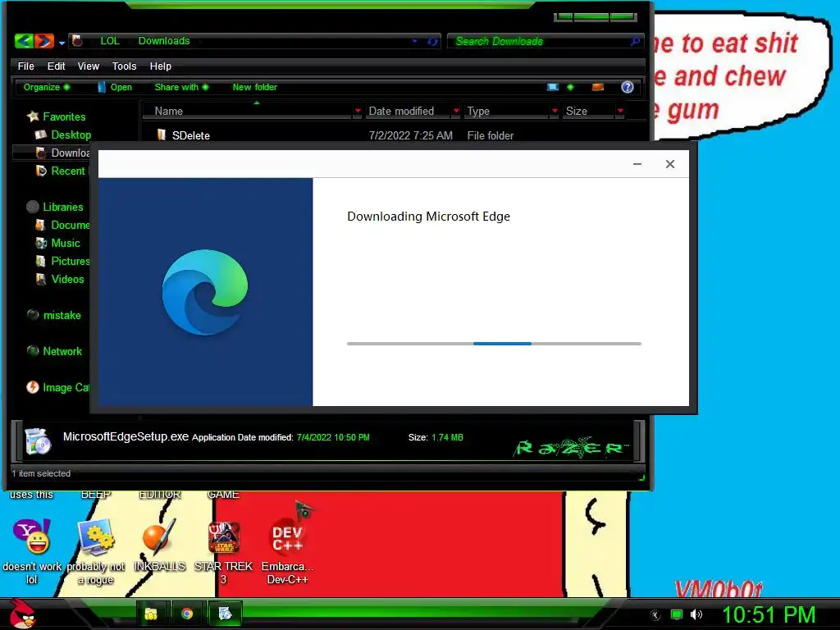The width and height of the screenshot is (840, 630).
Task: Open the Share with dropdown
Action: (x=181, y=87)
